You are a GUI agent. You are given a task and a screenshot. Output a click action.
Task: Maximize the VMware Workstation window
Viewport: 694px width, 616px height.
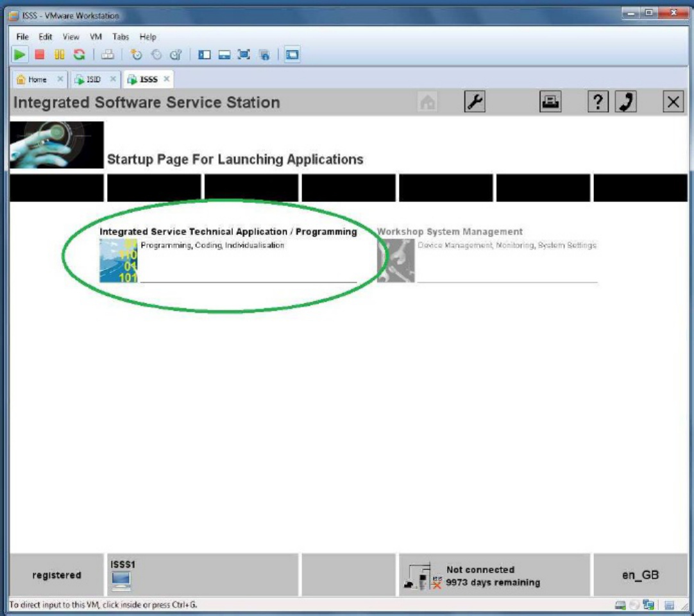(648, 13)
